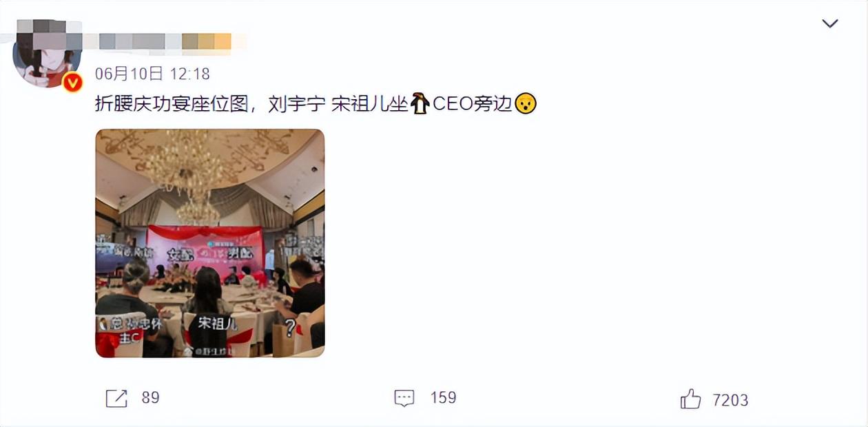Click the orange verified V badge
Screen dimensions: 868x427
pyautogui.click(x=72, y=83)
